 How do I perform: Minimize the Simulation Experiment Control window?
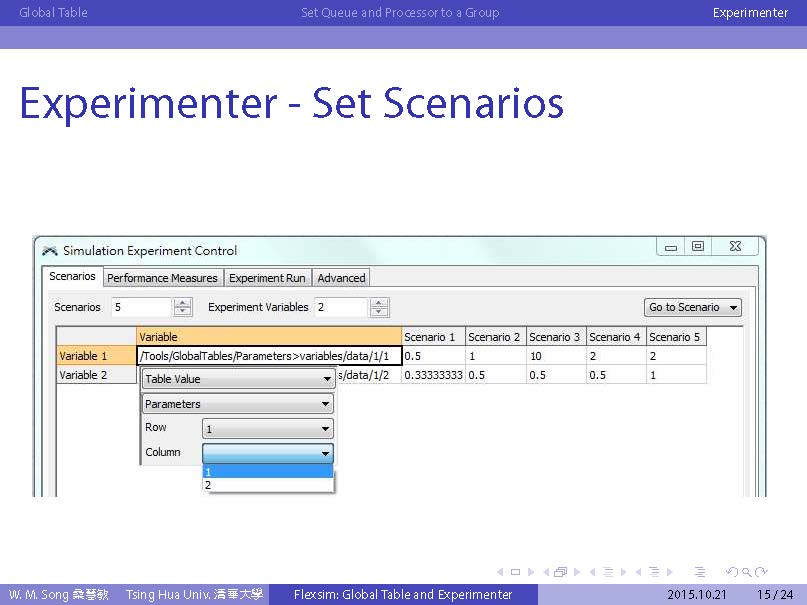click(670, 247)
